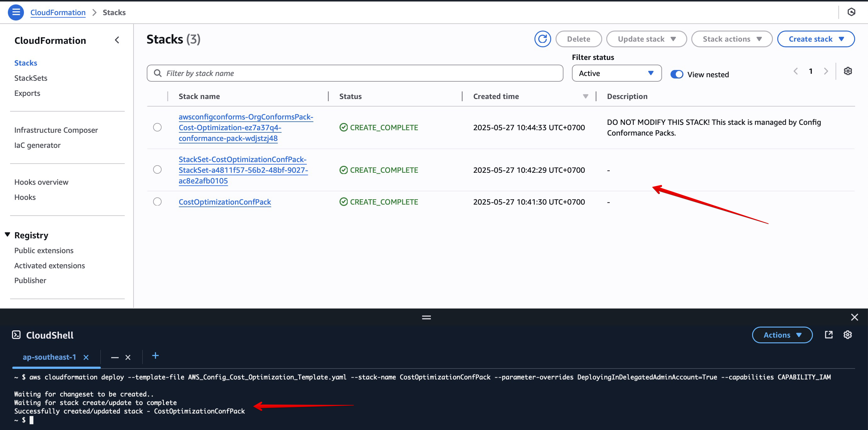Open the hamburger navigation menu icon

click(x=16, y=13)
